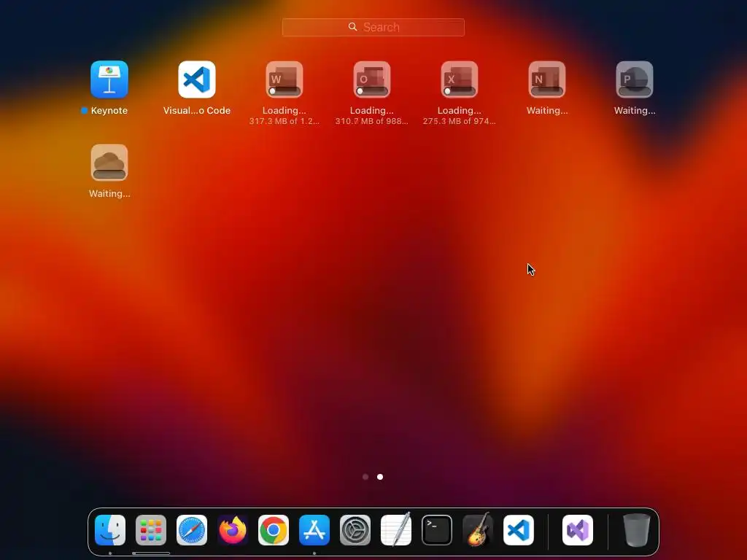Open Safari from the Dock
The image size is (747, 560).
pos(192,530)
